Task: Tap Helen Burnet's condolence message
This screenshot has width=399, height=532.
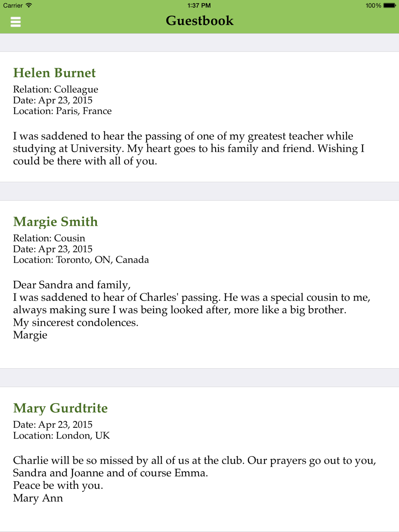Action: click(x=189, y=148)
